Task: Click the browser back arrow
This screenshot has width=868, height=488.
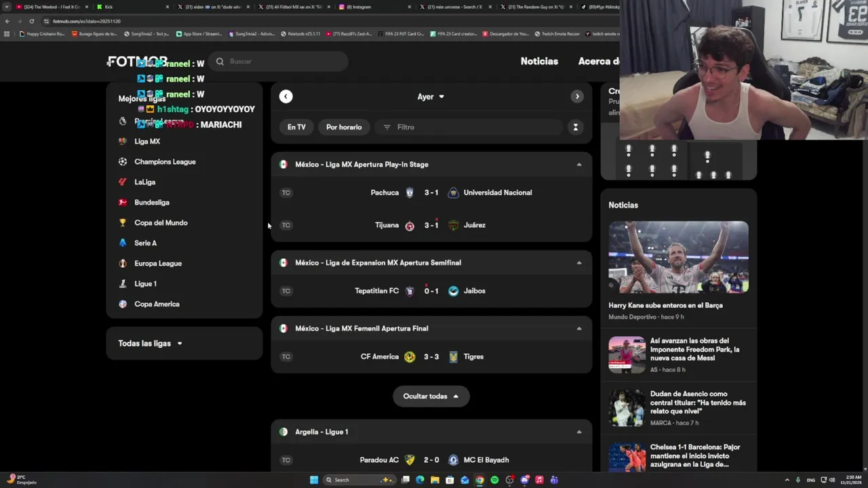Action: pyautogui.click(x=7, y=21)
